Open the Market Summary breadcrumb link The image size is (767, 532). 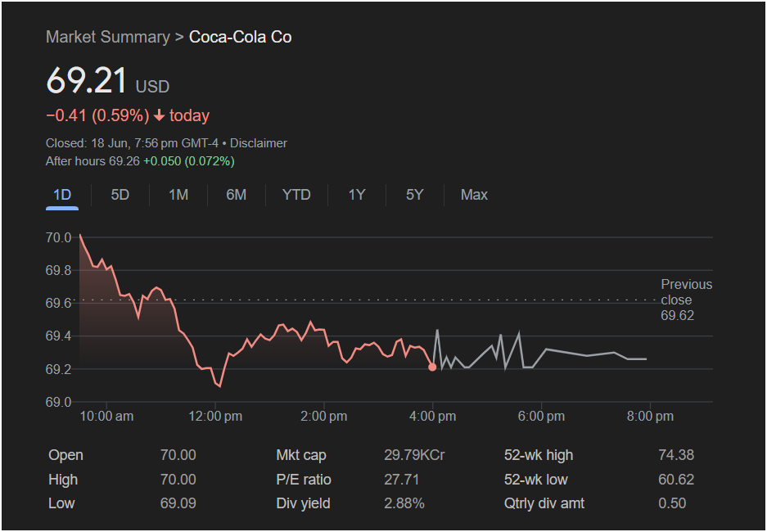click(x=107, y=37)
